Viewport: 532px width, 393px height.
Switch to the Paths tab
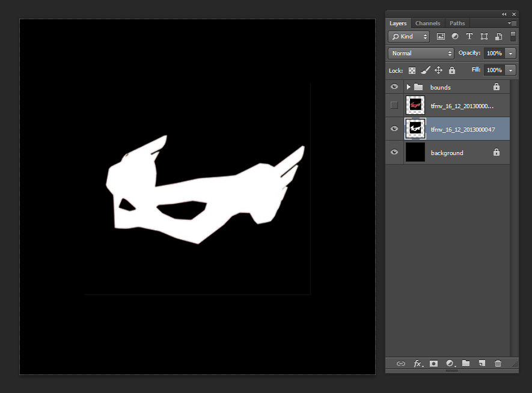pyautogui.click(x=457, y=23)
